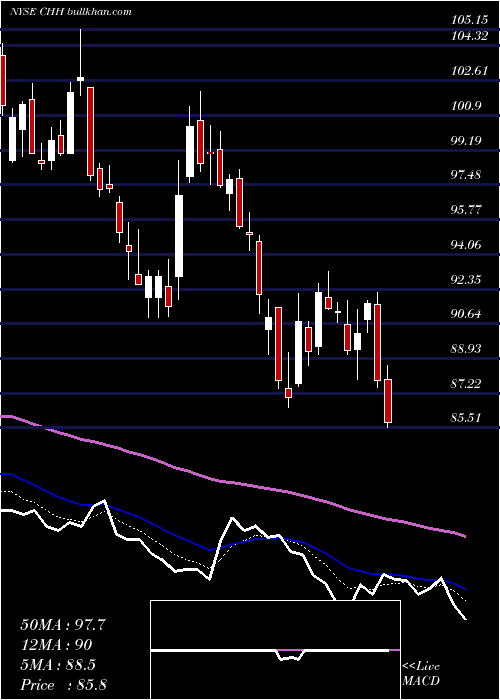Click the 5MA : 88.5 readout
Image resolution: width=500 pixels, height=700 pixels.
(58, 665)
